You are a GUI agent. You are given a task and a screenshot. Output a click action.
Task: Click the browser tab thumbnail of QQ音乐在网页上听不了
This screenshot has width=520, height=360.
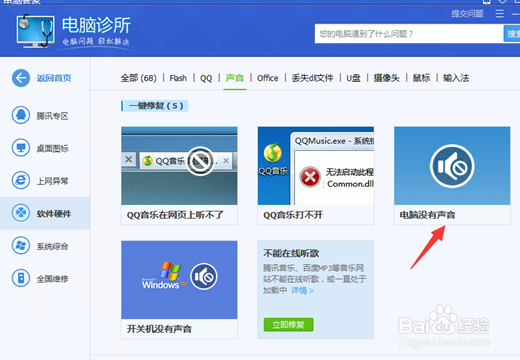point(187,161)
